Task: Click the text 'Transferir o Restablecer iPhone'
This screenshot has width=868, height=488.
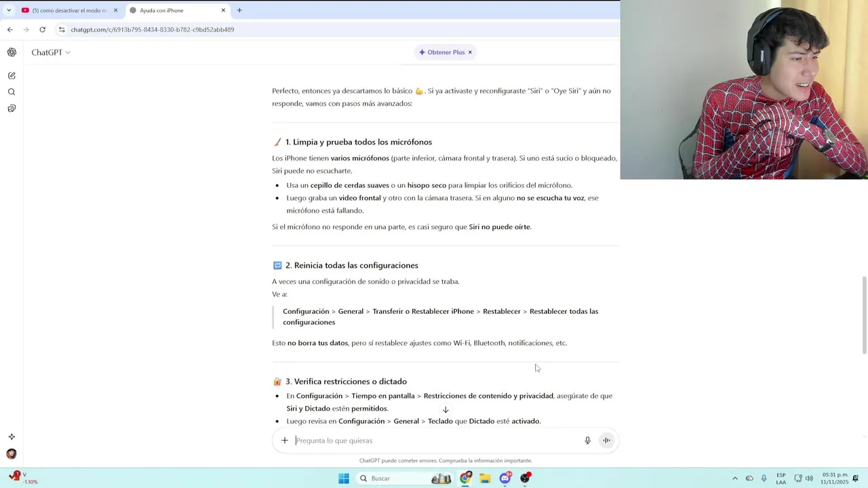Action: pos(423,311)
